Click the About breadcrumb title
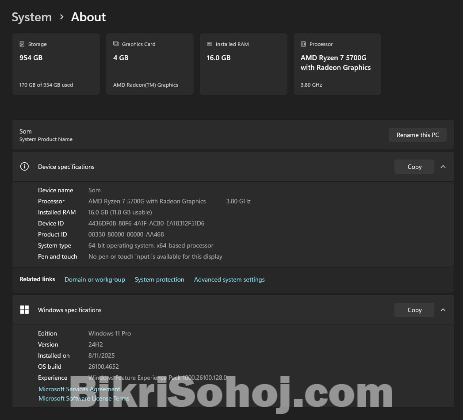Image resolution: width=463 pixels, height=420 pixels. point(88,17)
